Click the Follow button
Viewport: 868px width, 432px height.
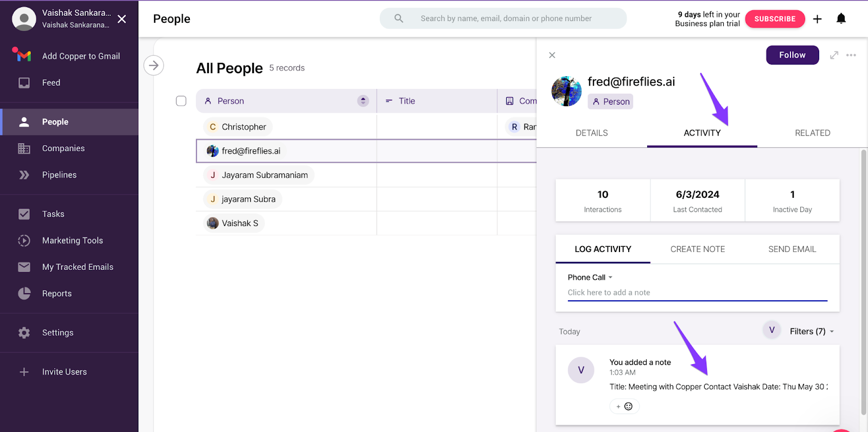click(x=792, y=55)
